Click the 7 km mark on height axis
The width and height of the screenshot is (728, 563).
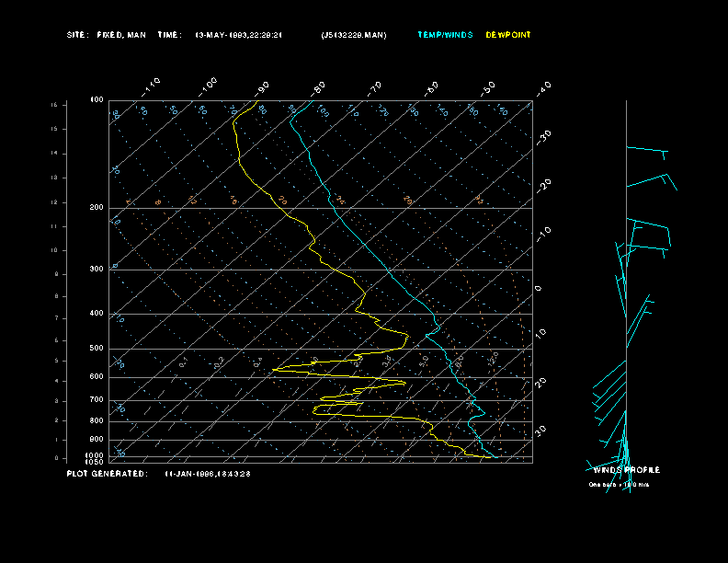[56, 318]
